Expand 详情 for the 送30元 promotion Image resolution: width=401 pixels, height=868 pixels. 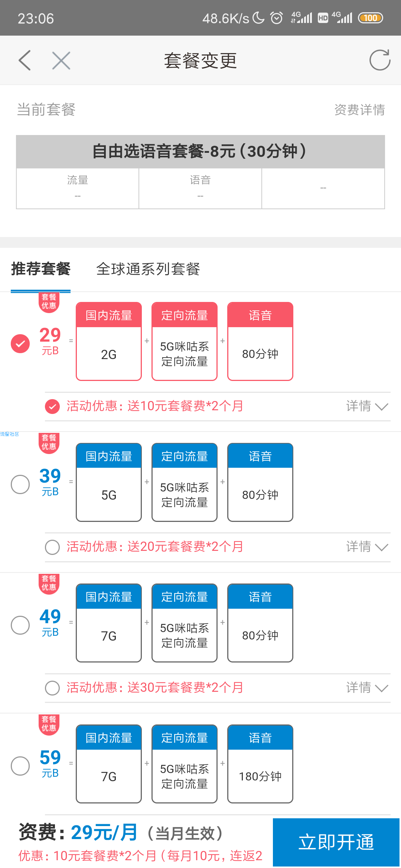click(367, 688)
